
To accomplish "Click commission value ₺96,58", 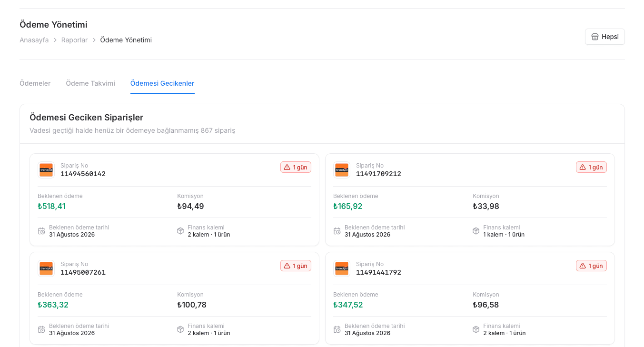I will coord(486,305).
